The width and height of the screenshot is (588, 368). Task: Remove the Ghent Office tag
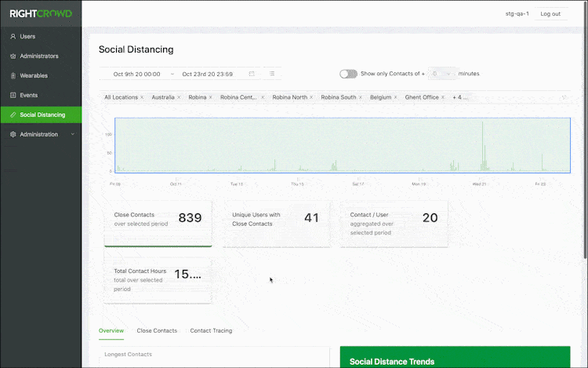[443, 97]
